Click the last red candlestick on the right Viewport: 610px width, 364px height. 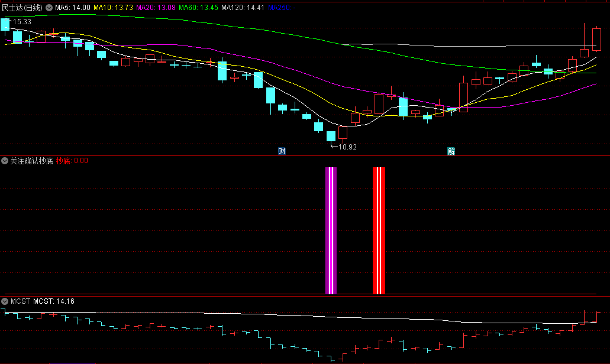click(596, 39)
